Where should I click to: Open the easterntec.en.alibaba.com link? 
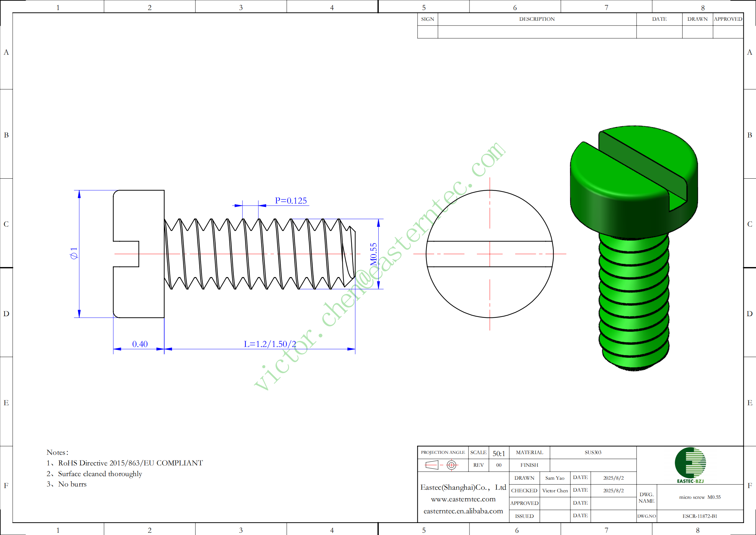tap(463, 511)
